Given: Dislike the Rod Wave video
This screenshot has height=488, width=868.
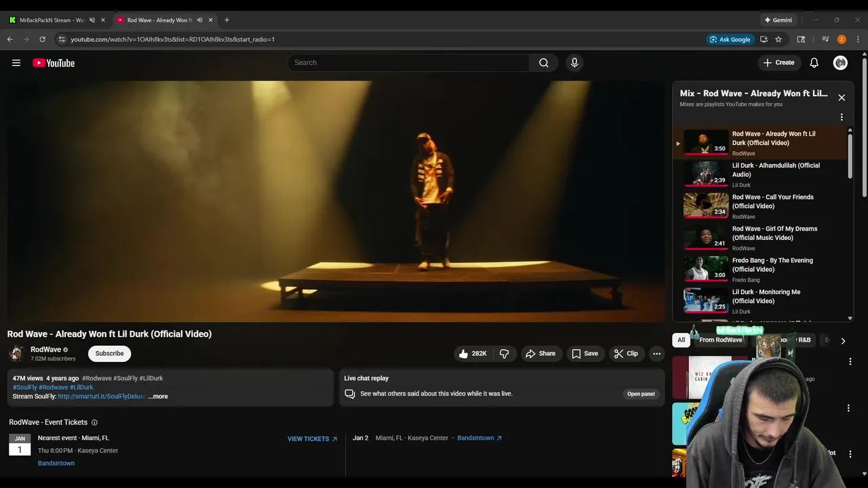Looking at the screenshot, I should pos(505,354).
